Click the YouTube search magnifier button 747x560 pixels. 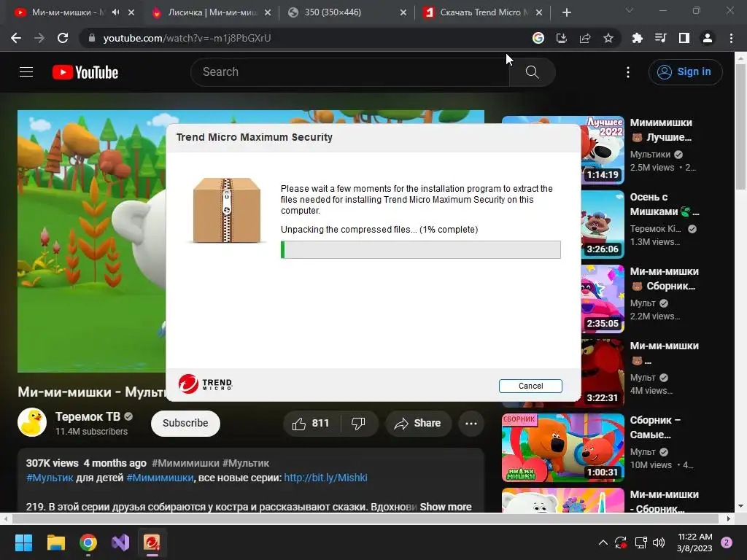click(532, 72)
